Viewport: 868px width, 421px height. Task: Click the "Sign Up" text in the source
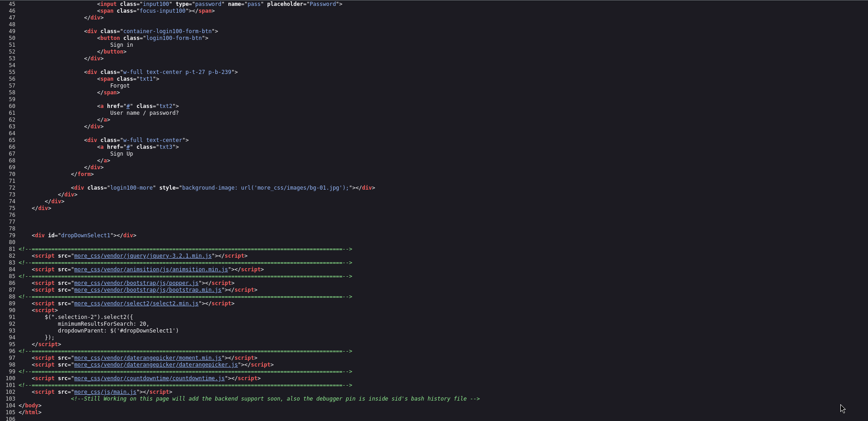click(x=121, y=154)
